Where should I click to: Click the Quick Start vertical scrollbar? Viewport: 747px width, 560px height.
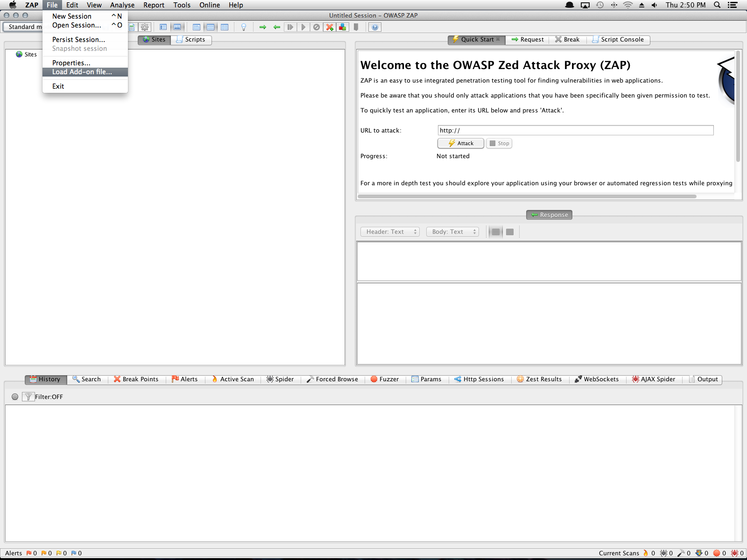(x=738, y=106)
